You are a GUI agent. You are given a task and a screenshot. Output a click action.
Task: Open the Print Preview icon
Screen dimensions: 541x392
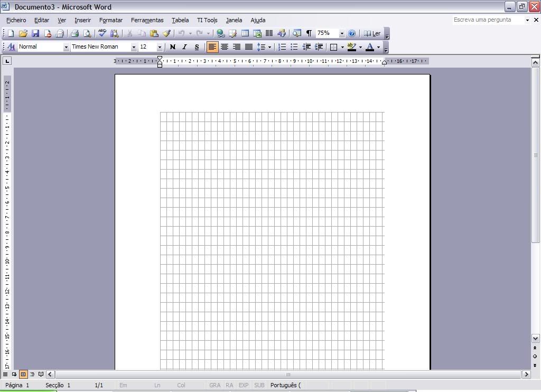pos(87,33)
